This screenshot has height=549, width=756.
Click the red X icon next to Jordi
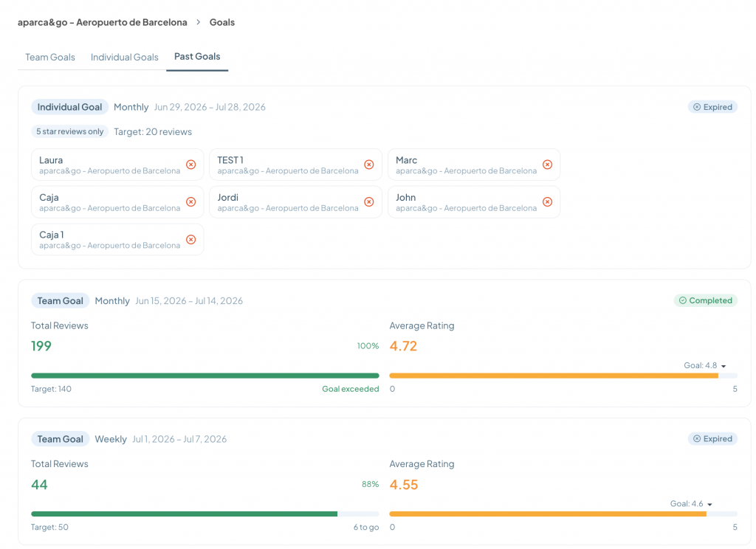[x=369, y=202]
